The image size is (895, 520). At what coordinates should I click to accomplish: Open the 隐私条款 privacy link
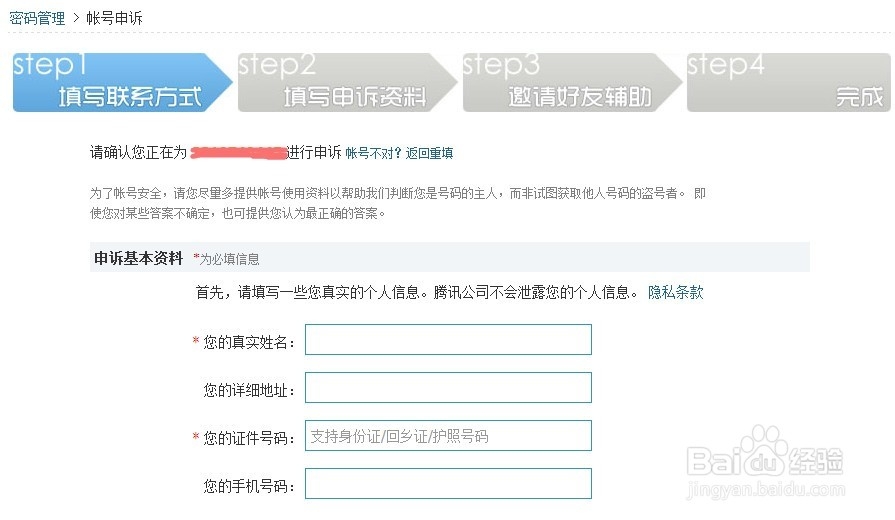pos(675,292)
